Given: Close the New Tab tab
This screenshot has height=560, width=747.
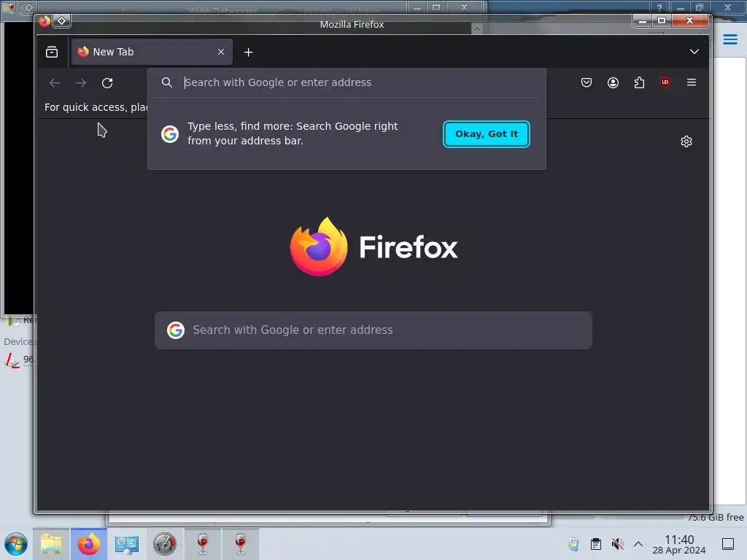Looking at the screenshot, I should (x=221, y=52).
